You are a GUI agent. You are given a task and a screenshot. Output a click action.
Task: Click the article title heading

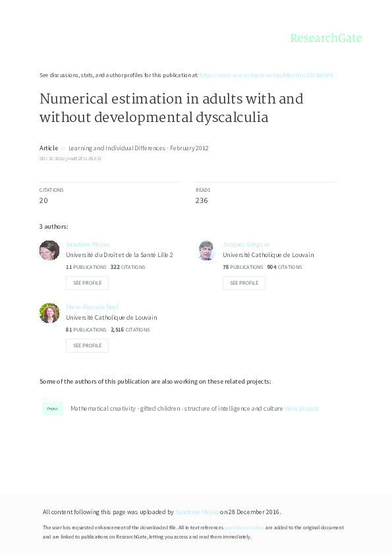tap(171, 108)
